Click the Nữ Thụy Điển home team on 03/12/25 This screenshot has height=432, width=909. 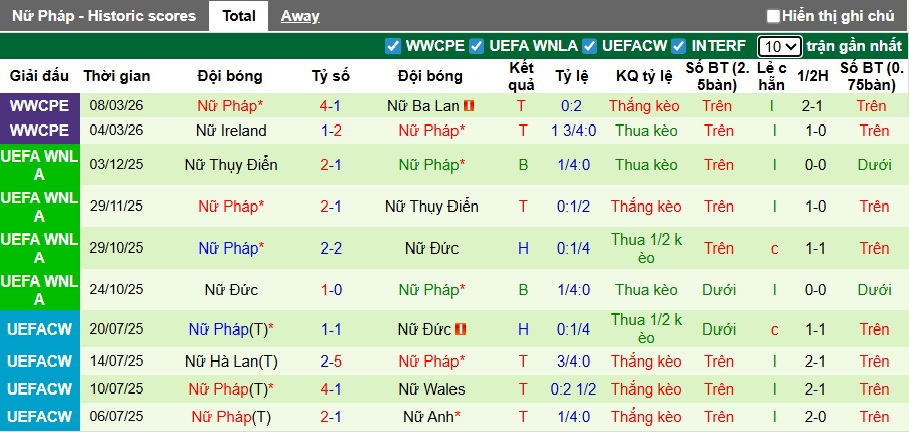[x=231, y=164]
